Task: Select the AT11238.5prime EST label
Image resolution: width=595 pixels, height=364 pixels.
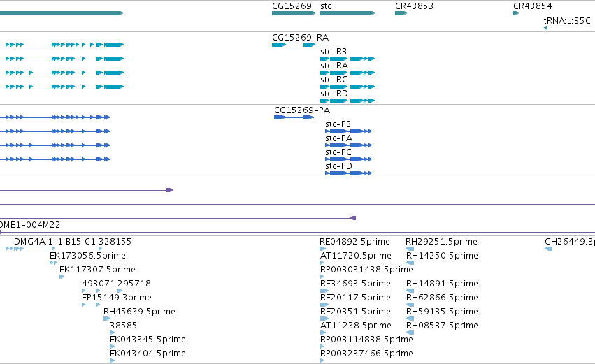Action: coord(356,326)
